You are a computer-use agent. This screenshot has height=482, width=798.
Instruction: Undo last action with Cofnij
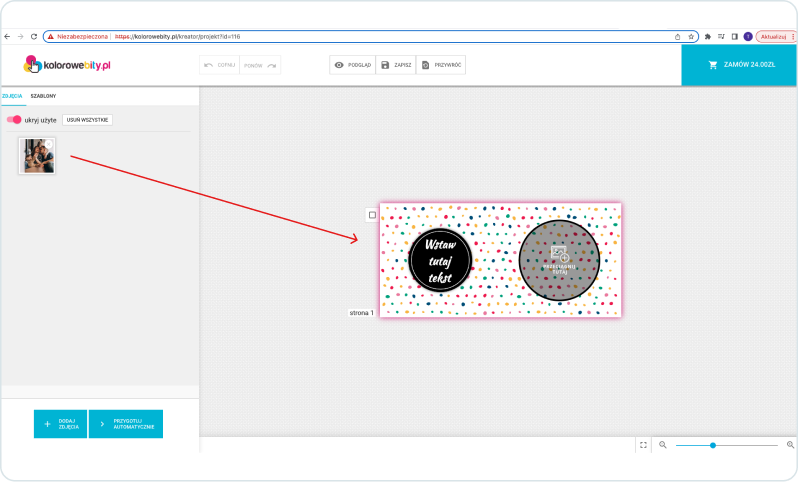(220, 65)
